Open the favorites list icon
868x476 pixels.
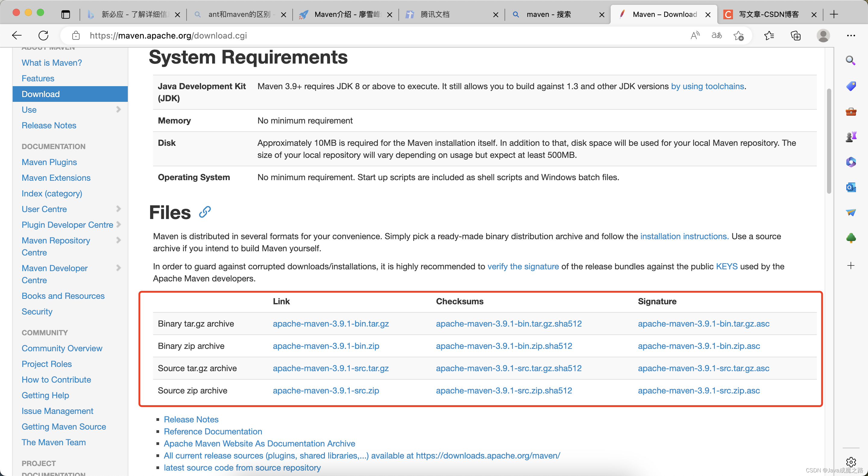click(769, 35)
